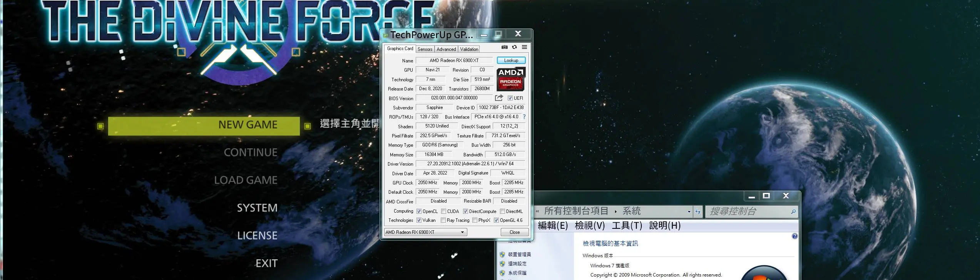Click the search magnifier in Control Panel
The width and height of the screenshot is (980, 280).
point(793,211)
